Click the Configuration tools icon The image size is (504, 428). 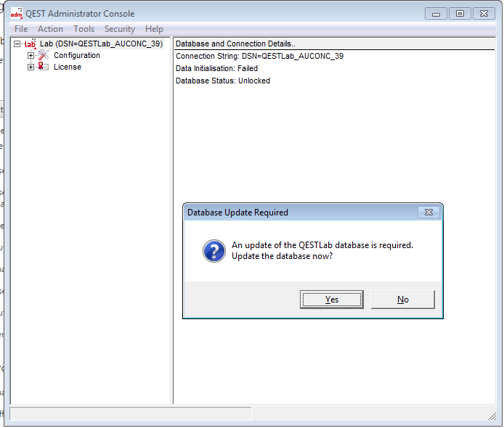pyautogui.click(x=43, y=56)
